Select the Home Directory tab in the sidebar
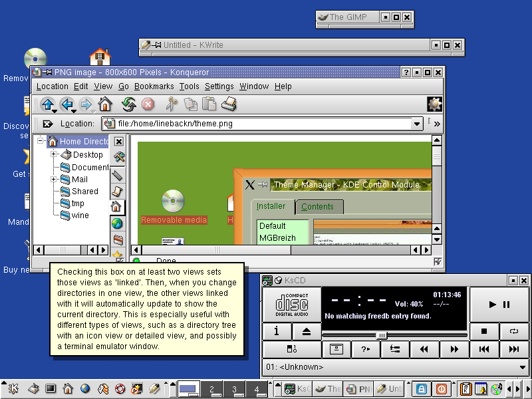532x399 pixels. point(116,207)
